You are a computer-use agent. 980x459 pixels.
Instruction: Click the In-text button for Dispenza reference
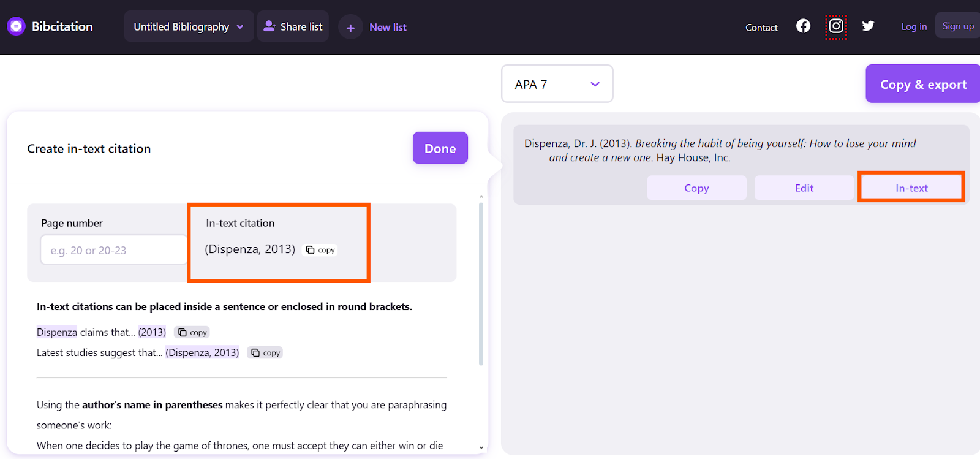pyautogui.click(x=911, y=188)
